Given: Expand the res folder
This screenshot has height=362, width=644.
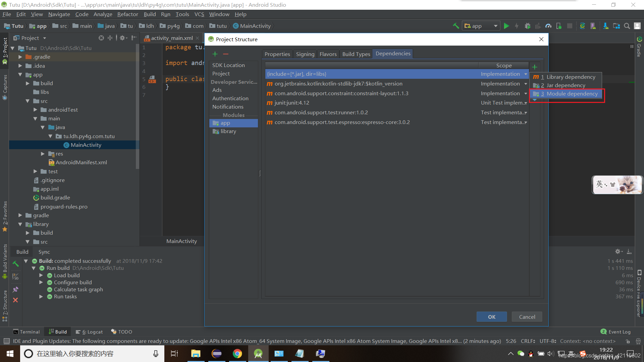Looking at the screenshot, I should [x=43, y=154].
